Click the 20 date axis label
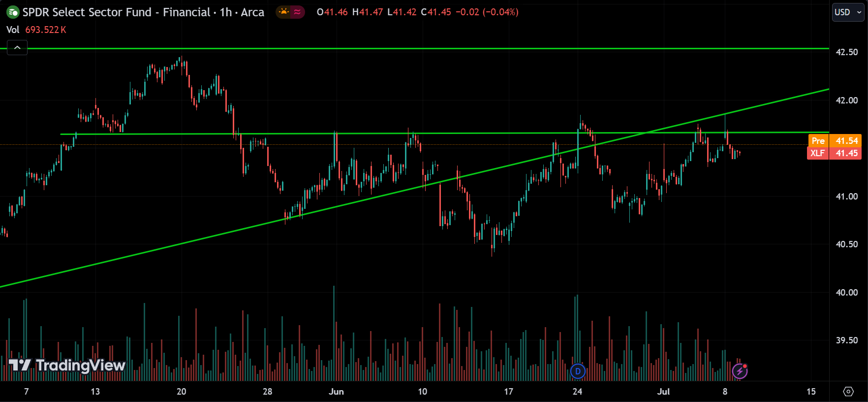 pyautogui.click(x=182, y=392)
